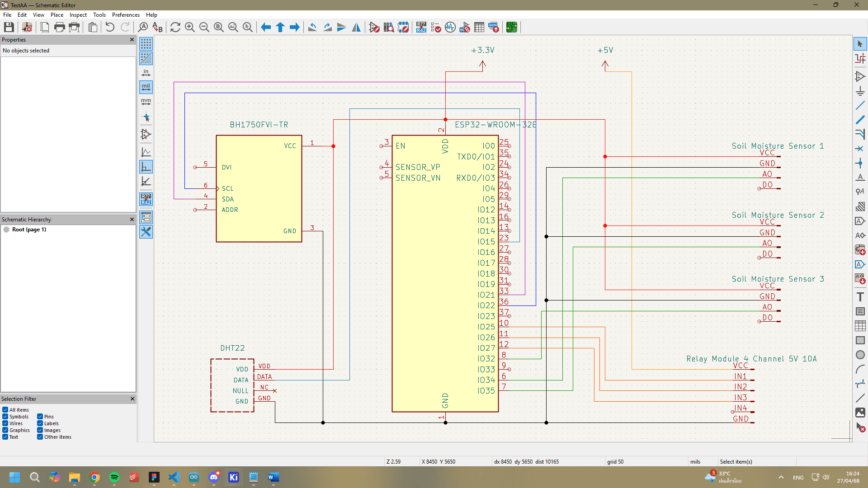The image size is (868, 488).
Task: Close the Properties panel
Action: point(132,40)
